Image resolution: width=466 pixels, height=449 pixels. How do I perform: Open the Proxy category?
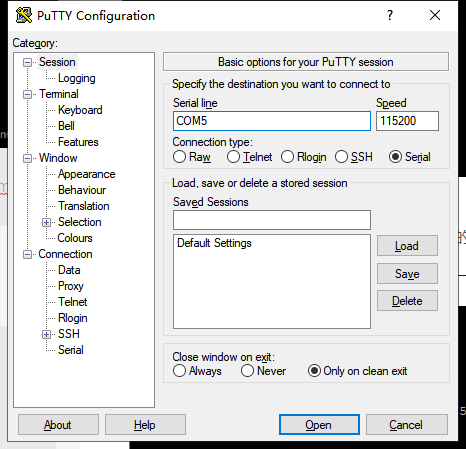coord(71,286)
